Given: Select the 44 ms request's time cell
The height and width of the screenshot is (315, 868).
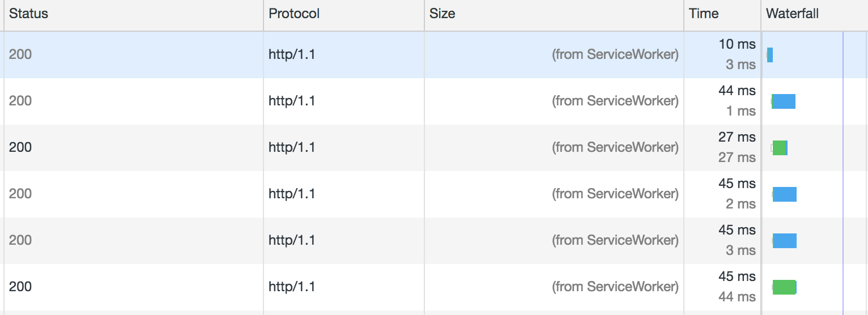Looking at the screenshot, I should (x=737, y=101).
